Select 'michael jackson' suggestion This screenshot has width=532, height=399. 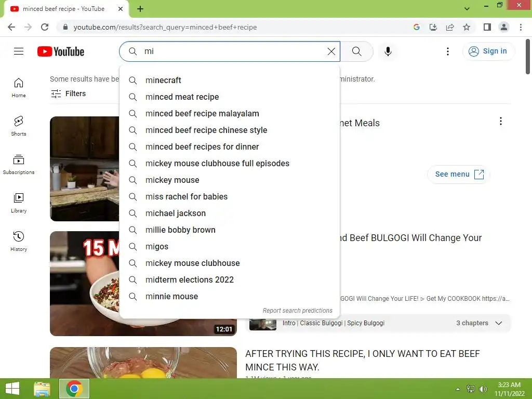pyautogui.click(x=229, y=213)
